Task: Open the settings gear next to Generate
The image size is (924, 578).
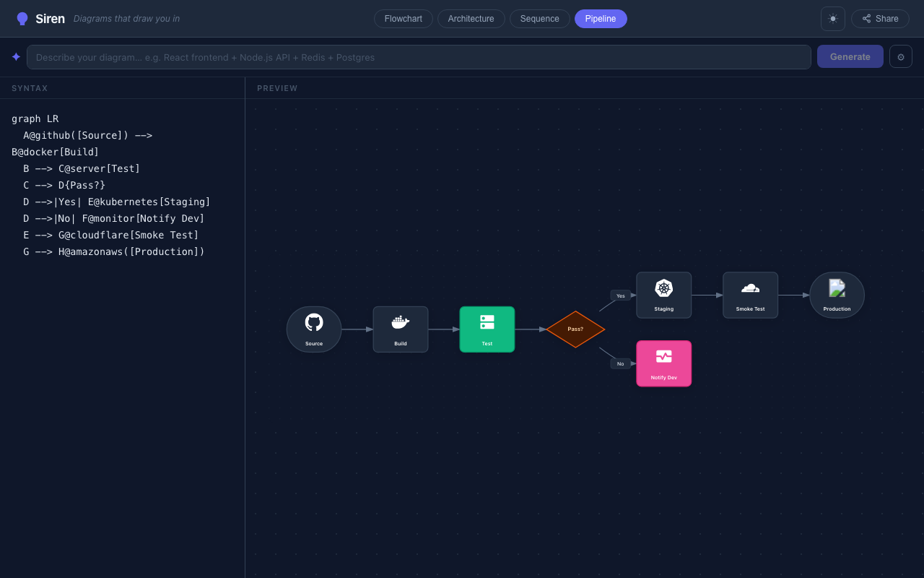Action: coord(901,57)
